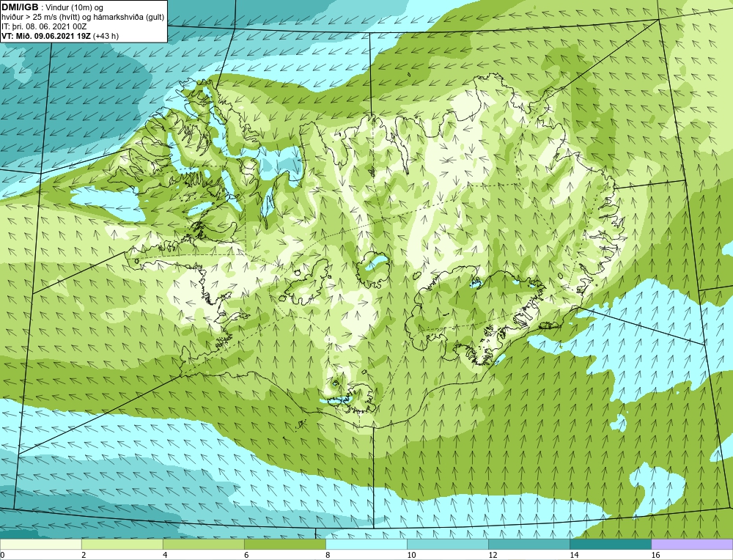Click the legend label '4'
Viewport: 733px width, 560px height.
click(x=165, y=555)
